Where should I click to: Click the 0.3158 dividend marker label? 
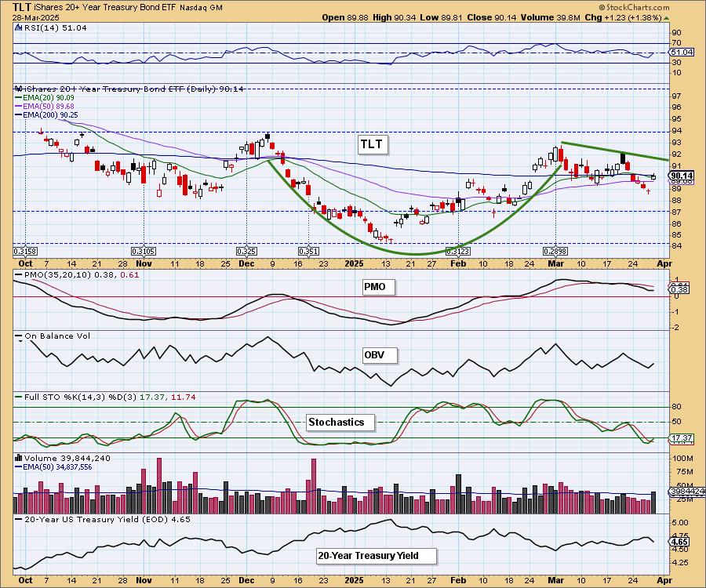point(25,251)
